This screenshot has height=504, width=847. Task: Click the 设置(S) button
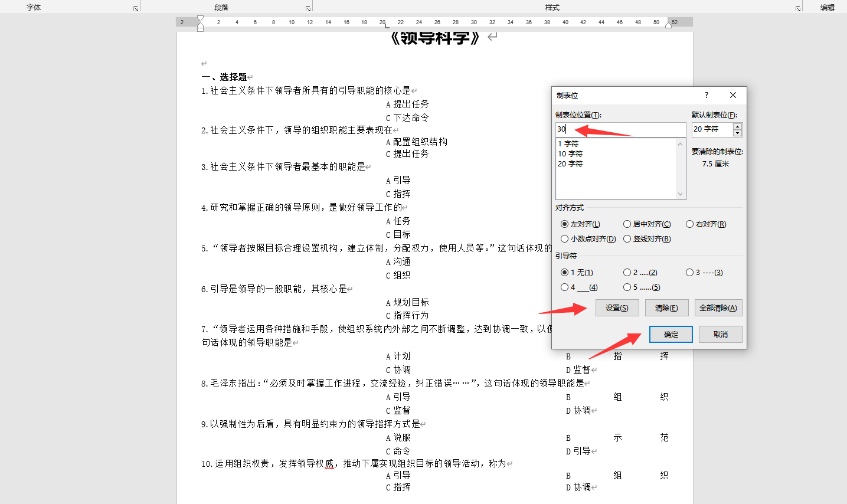pos(617,308)
